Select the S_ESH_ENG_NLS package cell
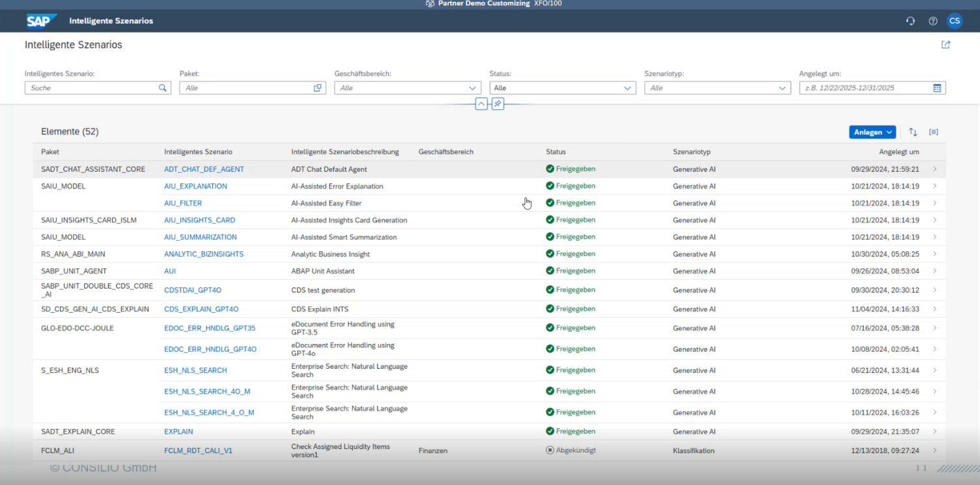 point(70,370)
